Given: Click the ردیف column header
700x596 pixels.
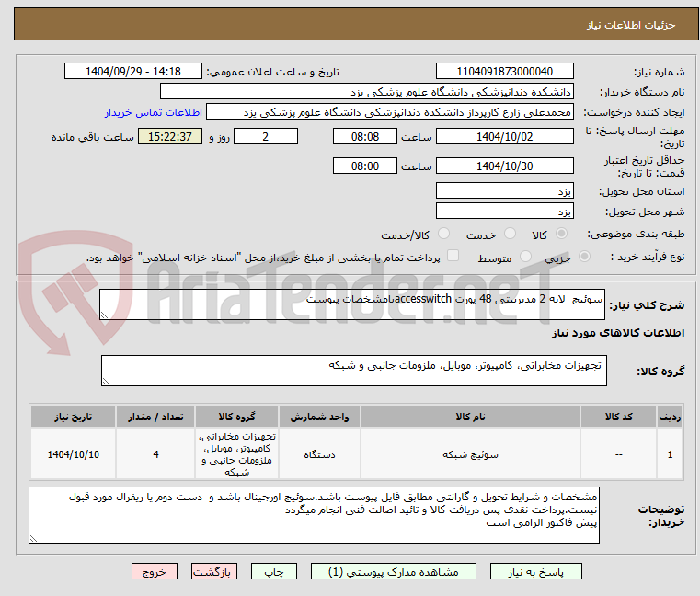Looking at the screenshot, I should click(670, 417).
